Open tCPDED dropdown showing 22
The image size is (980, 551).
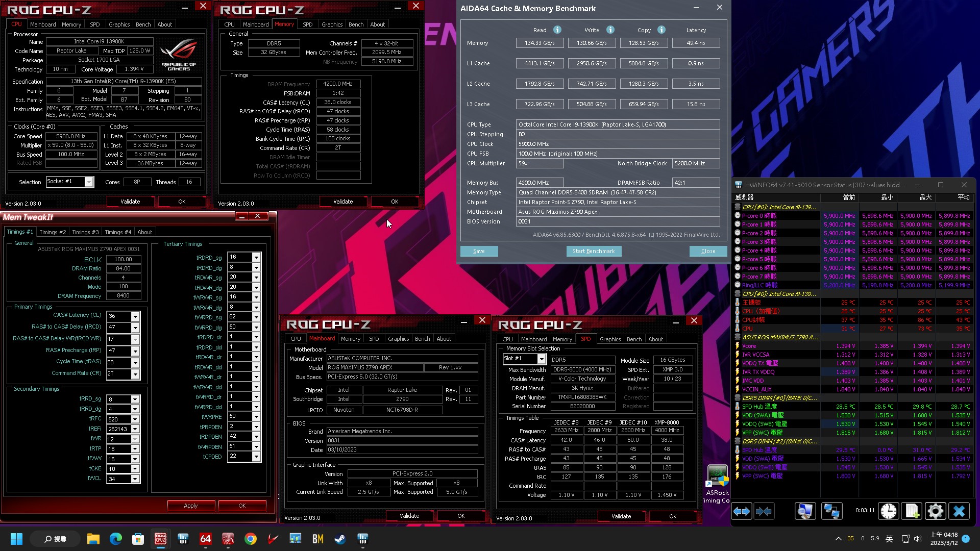click(256, 457)
